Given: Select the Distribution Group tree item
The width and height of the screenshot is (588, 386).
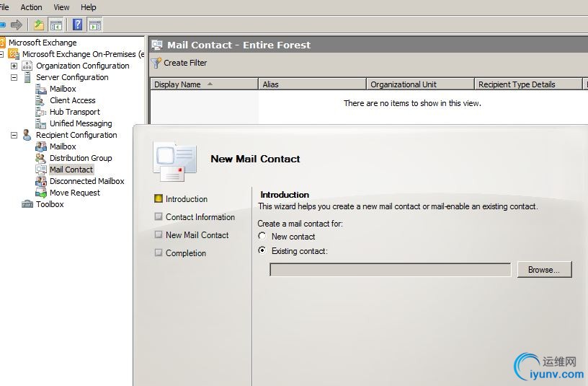Looking at the screenshot, I should tap(81, 158).
